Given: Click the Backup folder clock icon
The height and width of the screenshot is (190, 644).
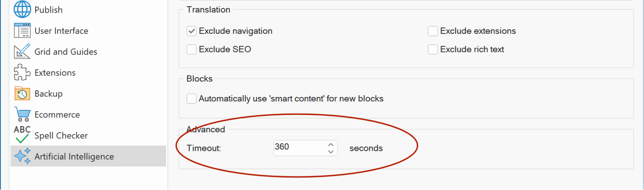Looking at the screenshot, I should 22,93.
